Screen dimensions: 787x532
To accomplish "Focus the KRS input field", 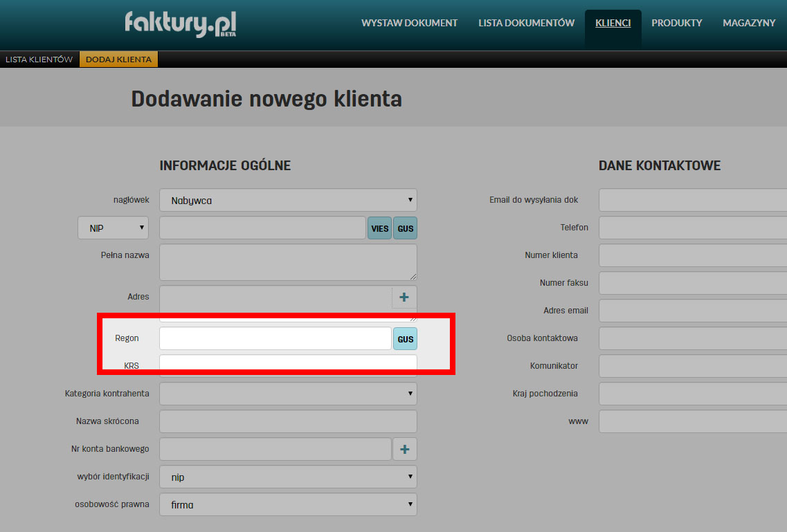I will [287, 363].
